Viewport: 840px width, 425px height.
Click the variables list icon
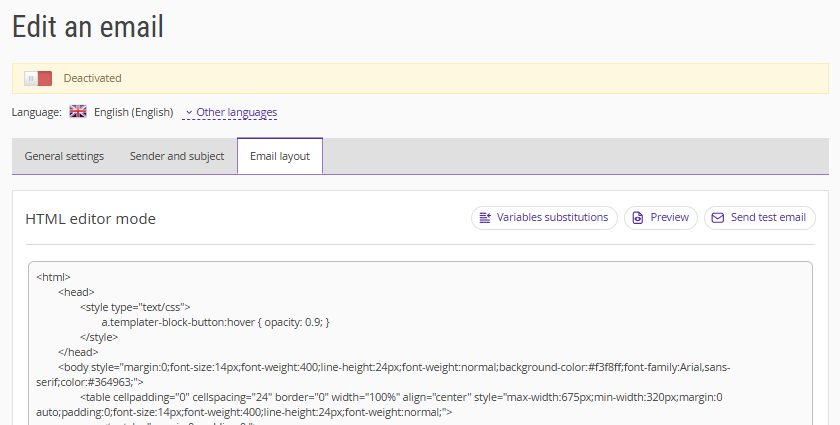pyautogui.click(x=485, y=218)
